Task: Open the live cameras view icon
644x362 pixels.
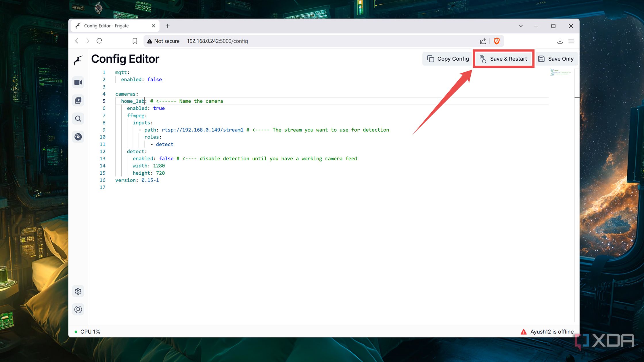Action: [78, 82]
